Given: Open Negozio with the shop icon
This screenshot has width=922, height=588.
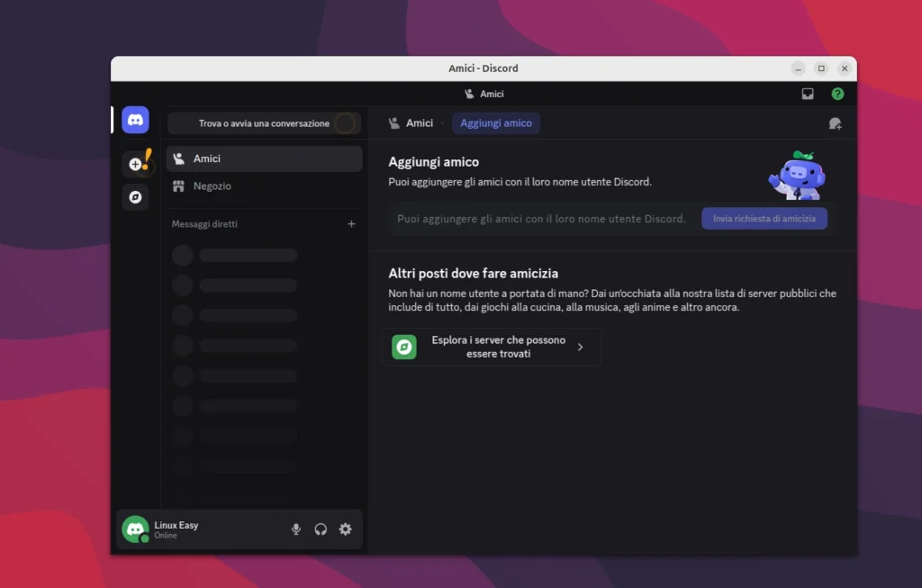Looking at the screenshot, I should 205,186.
